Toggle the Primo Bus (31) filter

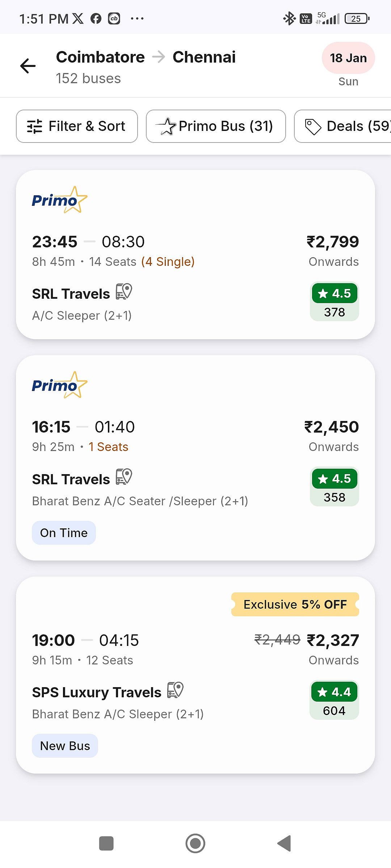click(x=216, y=126)
